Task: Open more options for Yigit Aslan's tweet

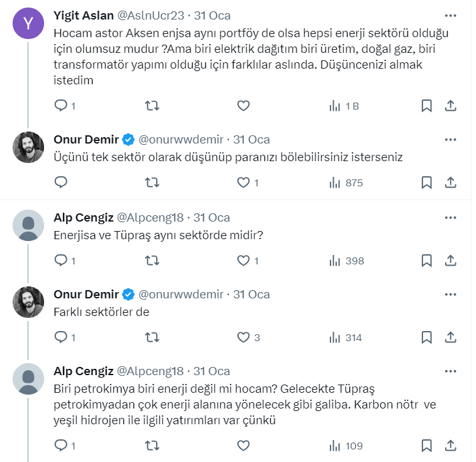Action: pyautogui.click(x=451, y=15)
